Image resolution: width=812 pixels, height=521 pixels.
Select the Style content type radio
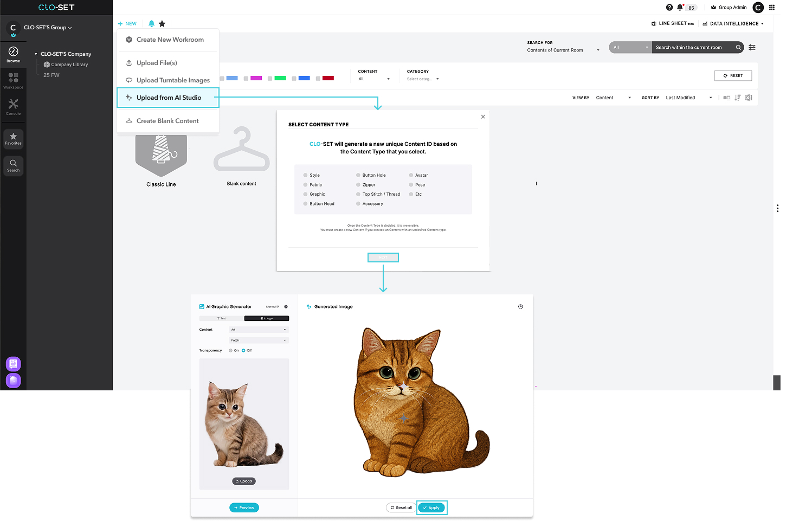click(x=305, y=175)
